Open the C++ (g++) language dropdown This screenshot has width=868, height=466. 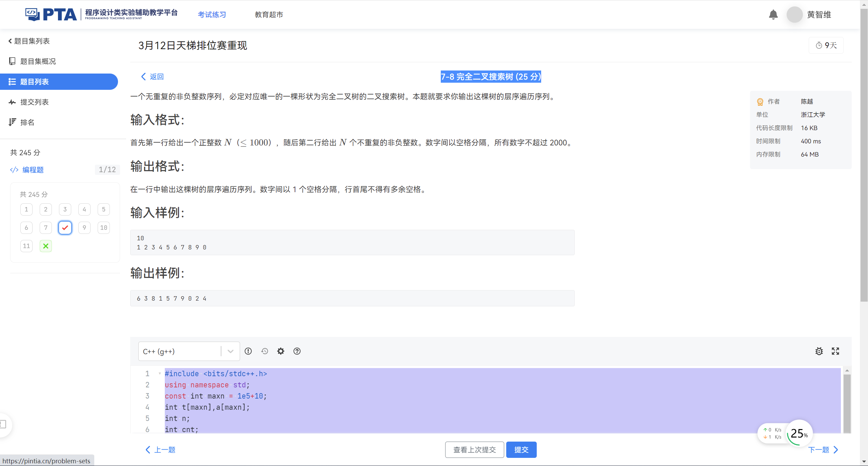coord(189,351)
